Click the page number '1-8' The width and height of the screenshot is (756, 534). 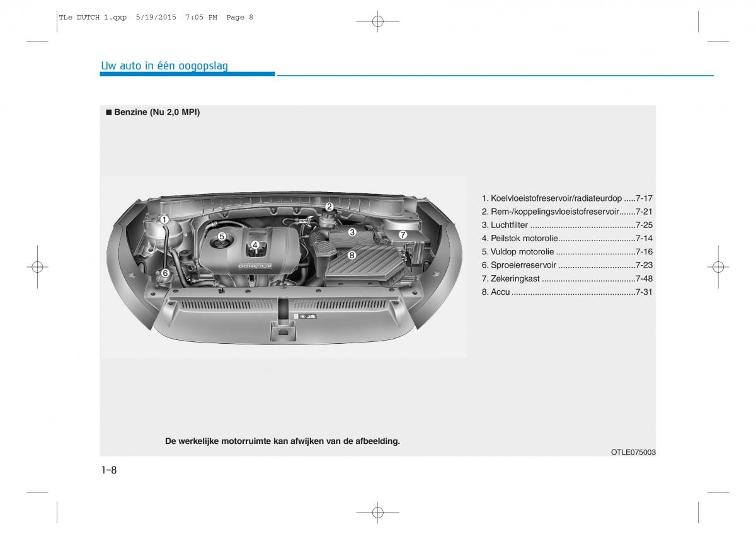(108, 470)
